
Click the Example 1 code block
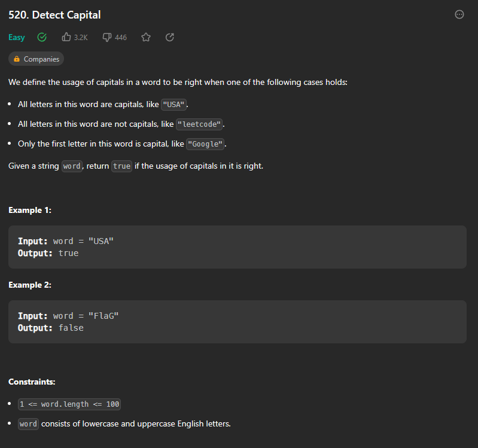(238, 247)
